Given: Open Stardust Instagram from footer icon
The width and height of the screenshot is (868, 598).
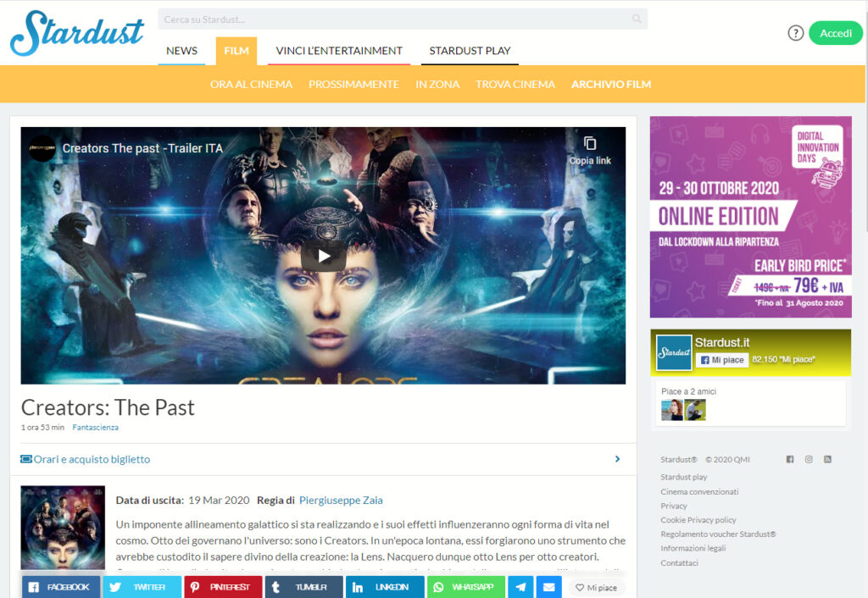Looking at the screenshot, I should 809,459.
